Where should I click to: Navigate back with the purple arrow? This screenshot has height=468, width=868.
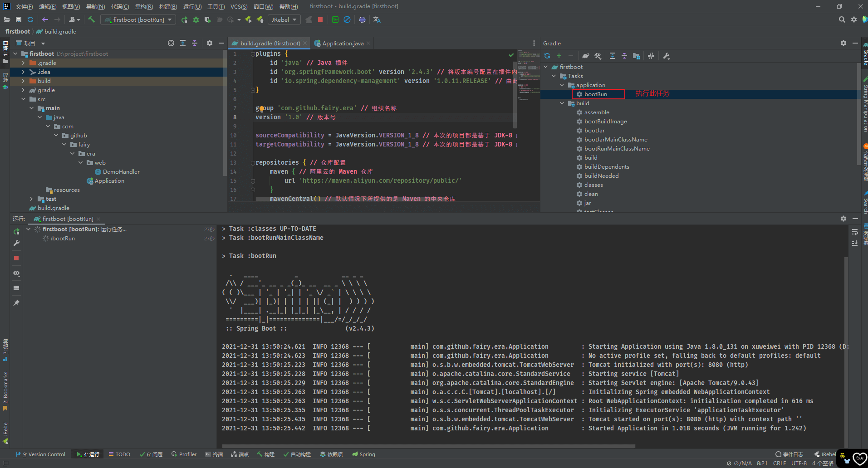click(x=45, y=19)
